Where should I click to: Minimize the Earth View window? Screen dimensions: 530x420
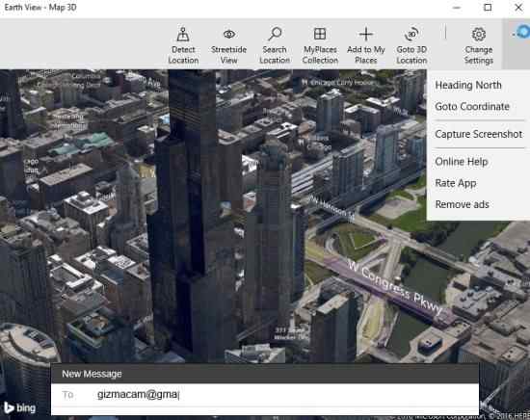457,7
